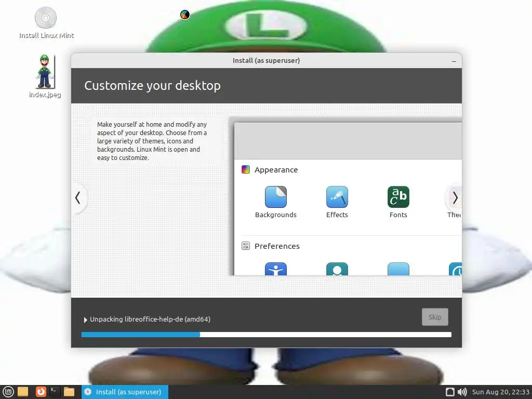Go to the previous slideshow slide
This screenshot has height=399, width=532.
pyautogui.click(x=78, y=198)
